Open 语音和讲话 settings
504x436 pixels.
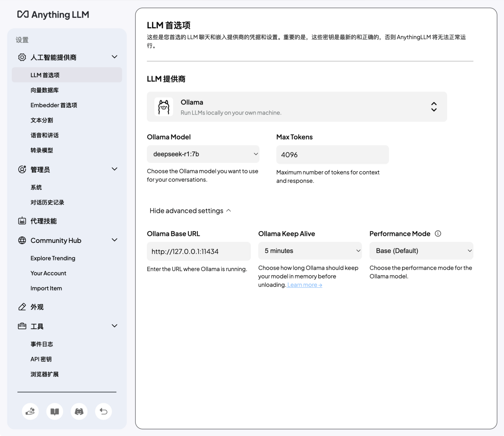(x=44, y=135)
